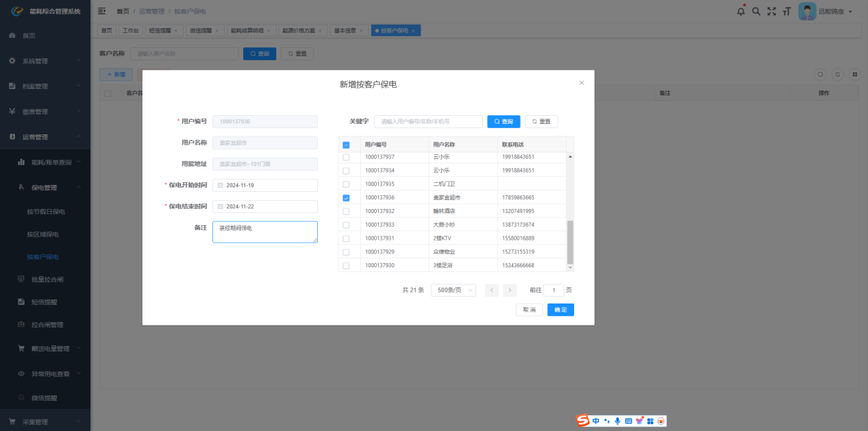Click the notification bell icon
The width and height of the screenshot is (868, 431).
coord(741,12)
